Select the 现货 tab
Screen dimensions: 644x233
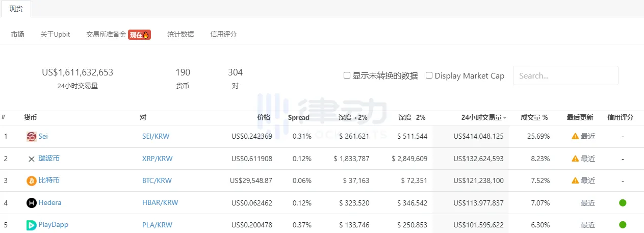pos(16,9)
